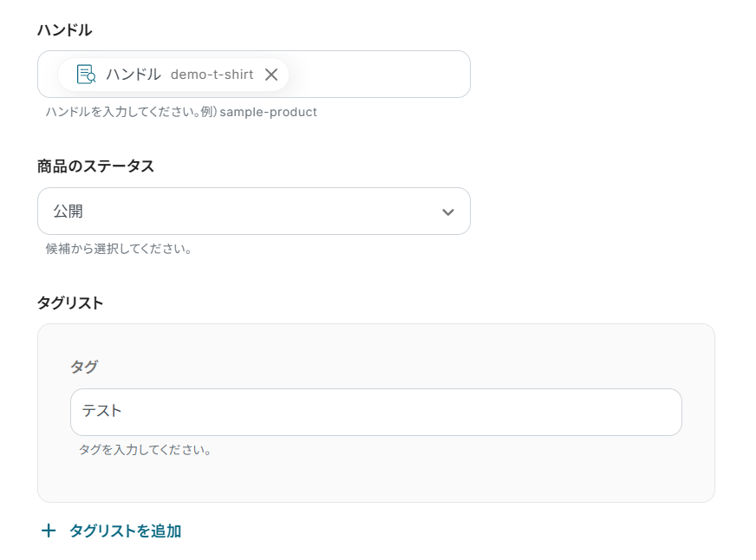The width and height of the screenshot is (756, 560).
Task: Select the 公開 value text in dropdown
Action: point(68,212)
